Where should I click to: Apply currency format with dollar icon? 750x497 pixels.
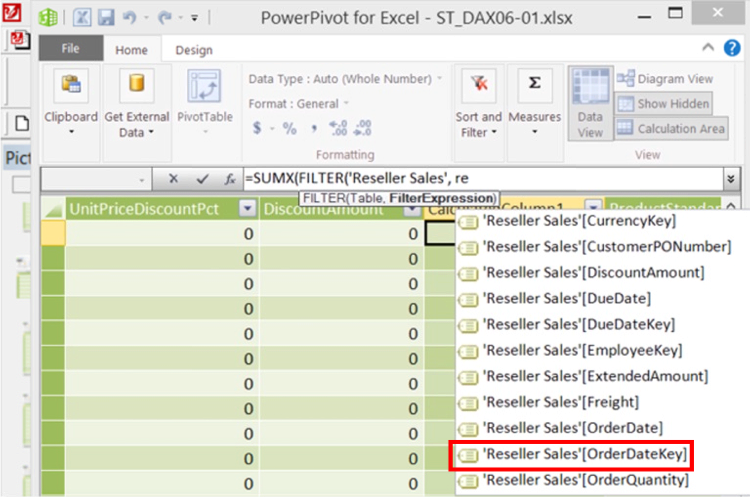257,128
